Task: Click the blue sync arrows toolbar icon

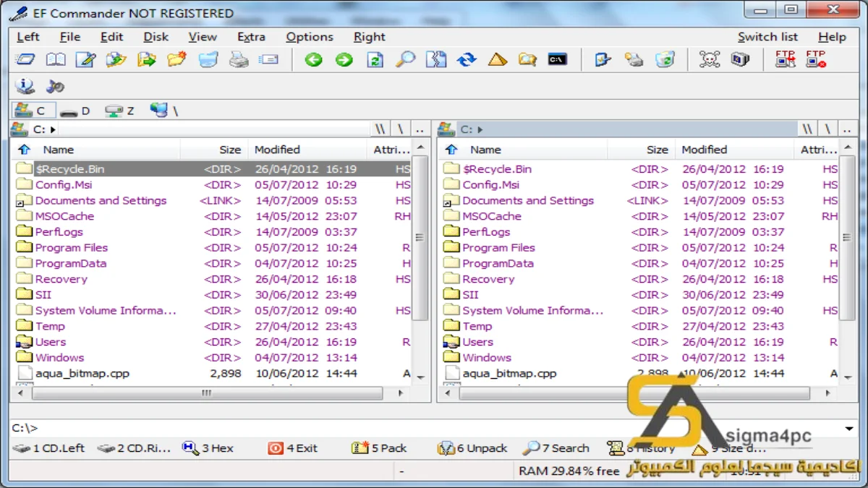Action: 467,60
